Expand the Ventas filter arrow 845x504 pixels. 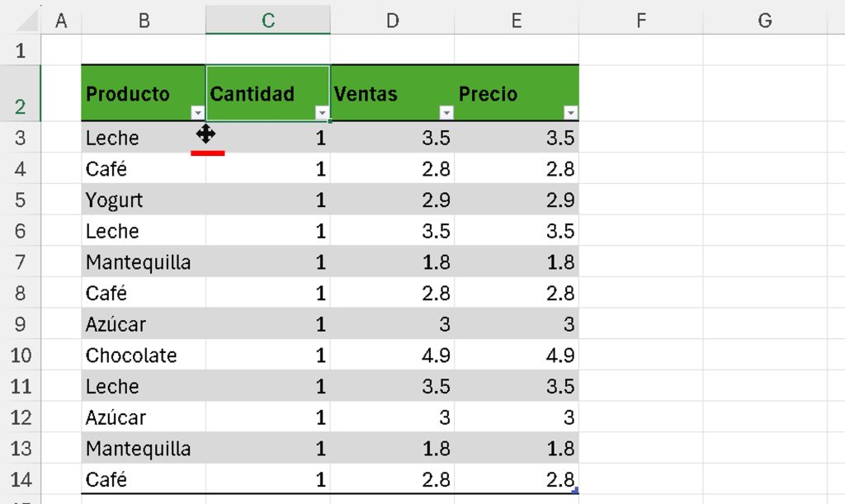pos(446,113)
